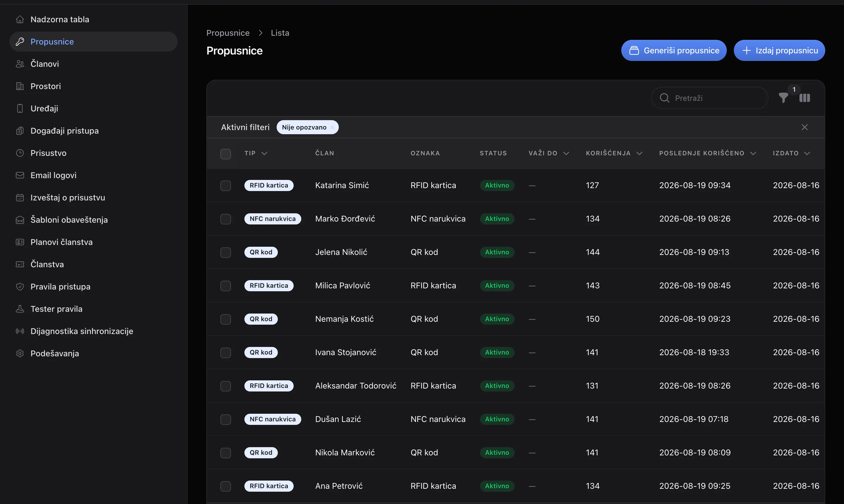Screen dimensions: 844x504
Task: Click the Članstva ticket icon
Action: (20, 264)
